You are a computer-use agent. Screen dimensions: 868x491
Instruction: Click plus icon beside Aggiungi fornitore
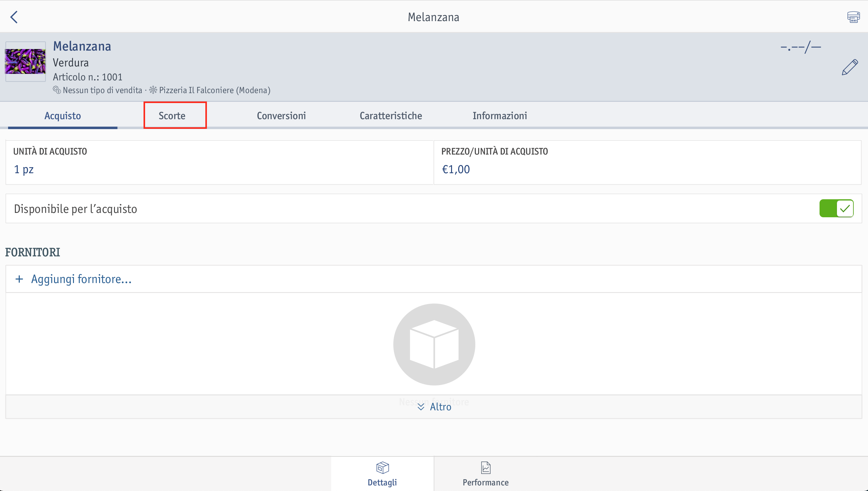(19, 279)
